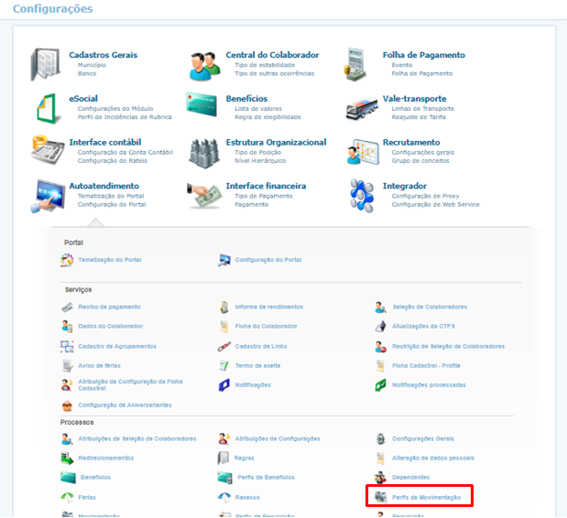Open the eSocial heading link
Viewport: 567px width, 518px height.
[83, 98]
